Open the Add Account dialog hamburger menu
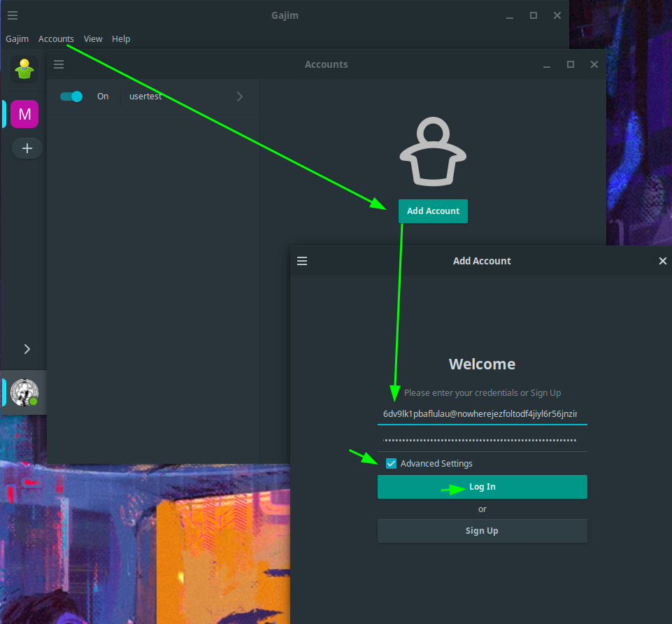The height and width of the screenshot is (624, 672). click(302, 261)
